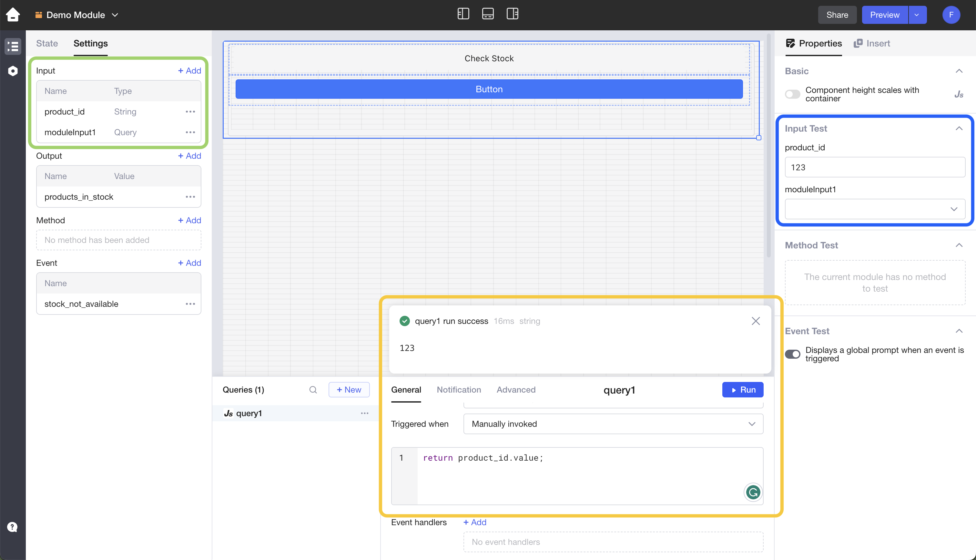The image size is (976, 560).
Task: Open the help question mark icon
Action: (12, 526)
